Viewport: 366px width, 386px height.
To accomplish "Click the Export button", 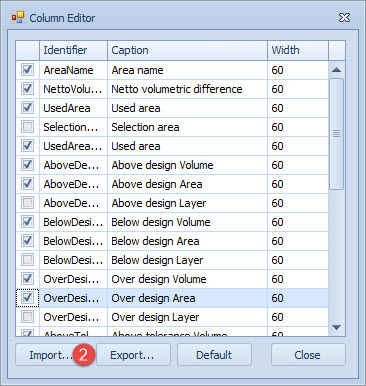I will (x=133, y=355).
